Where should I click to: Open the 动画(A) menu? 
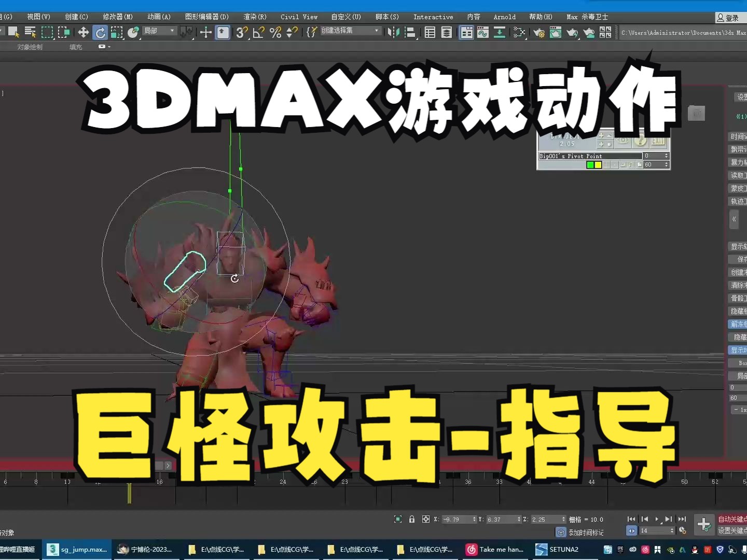(x=159, y=17)
